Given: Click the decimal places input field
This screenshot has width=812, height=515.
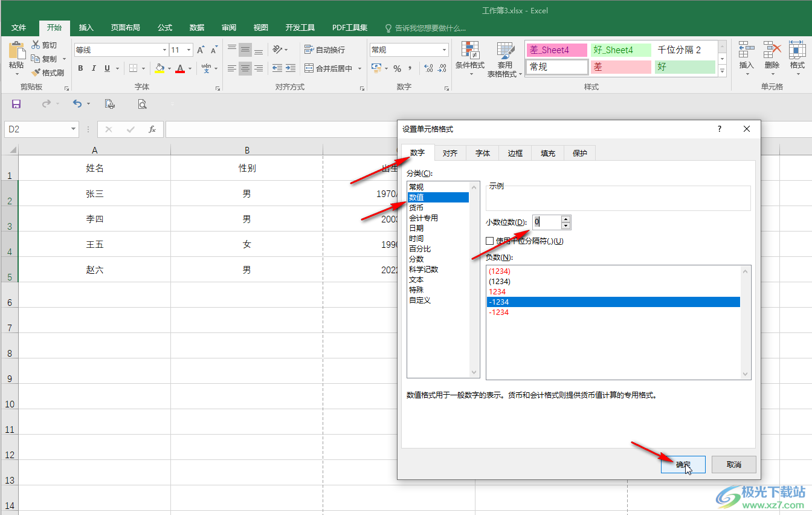Looking at the screenshot, I should point(547,222).
